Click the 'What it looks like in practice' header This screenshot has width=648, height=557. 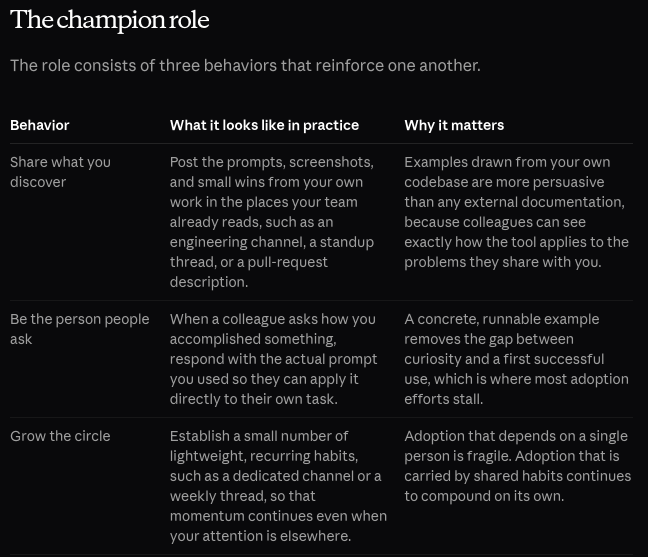tap(264, 125)
